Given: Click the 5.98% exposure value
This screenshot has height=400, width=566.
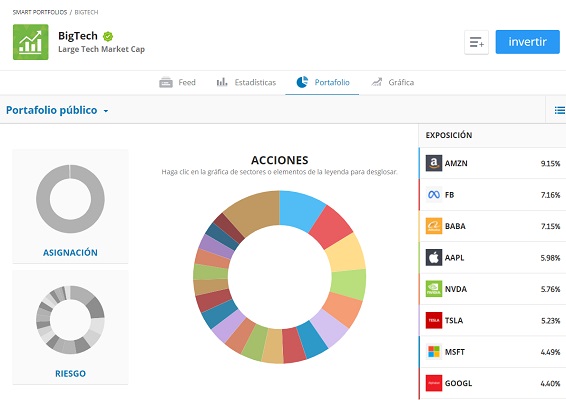Looking at the screenshot, I should click(x=550, y=258).
